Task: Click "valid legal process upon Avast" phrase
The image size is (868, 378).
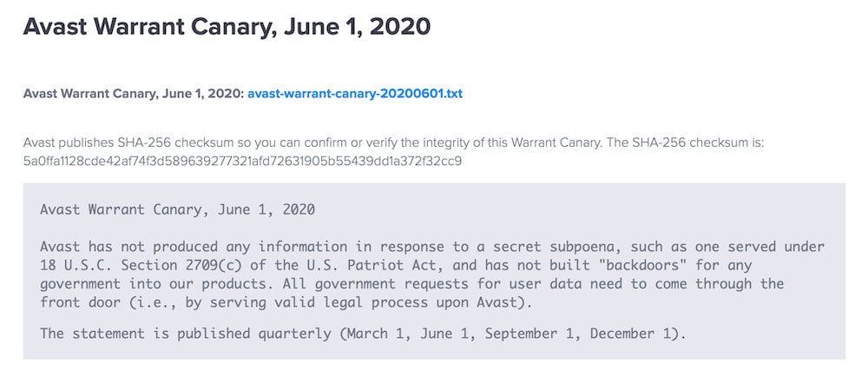Action: click(444, 302)
